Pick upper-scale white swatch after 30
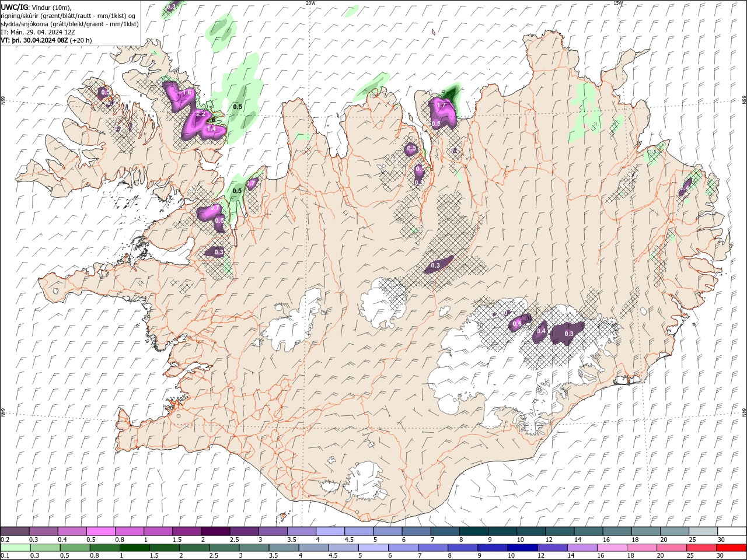Viewport: 747px width, 560px height. coord(731,531)
